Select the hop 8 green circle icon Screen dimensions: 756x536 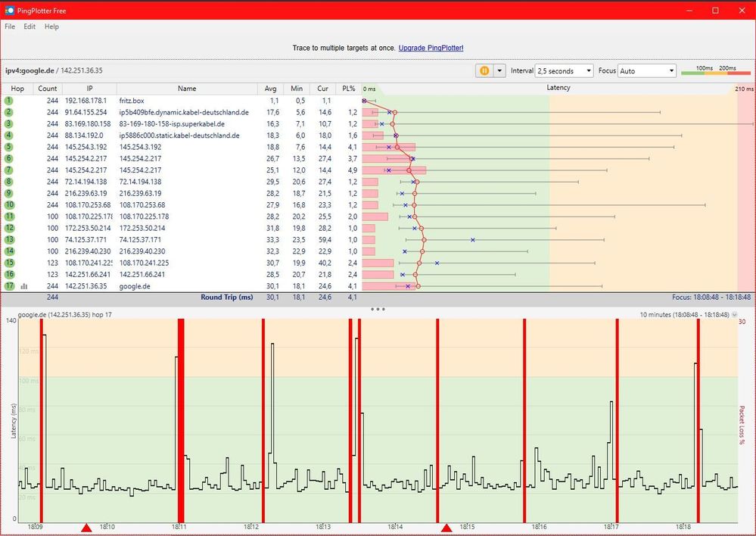(9, 182)
